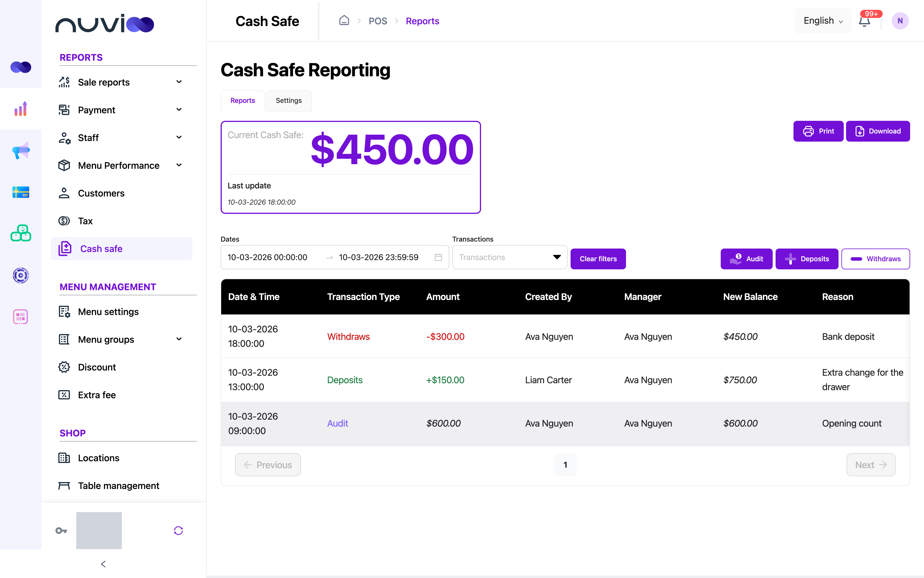The image size is (924, 578).
Task: Click the Nuvio rail logo icon
Action: 21,67
